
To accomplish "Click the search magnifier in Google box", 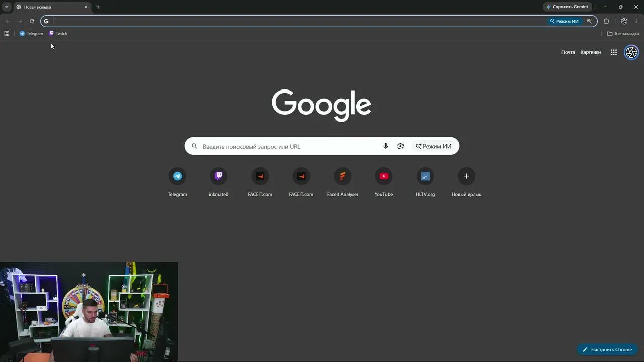I will click(195, 146).
